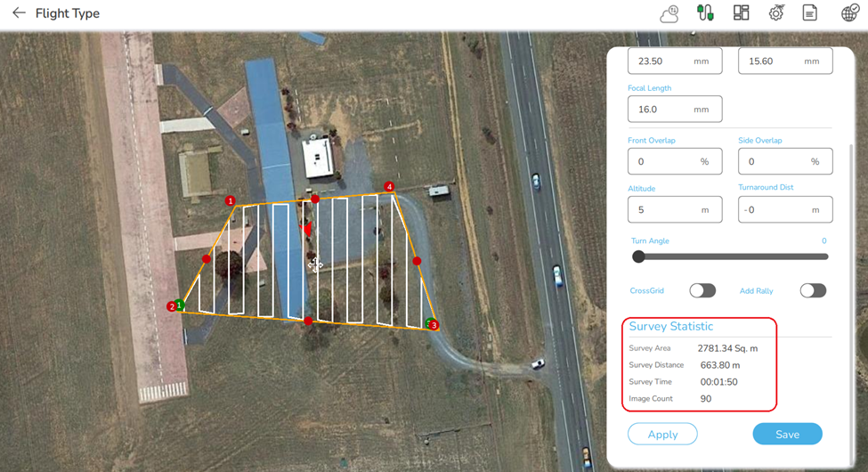Click the red drone heading arrow on map
The width and height of the screenshot is (868, 472).
tap(306, 228)
